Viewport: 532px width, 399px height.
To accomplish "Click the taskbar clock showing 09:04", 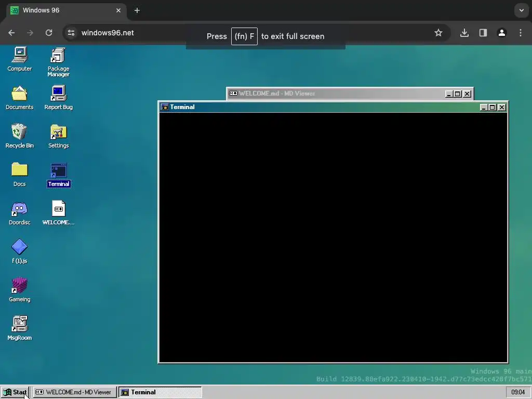I will click(518, 392).
